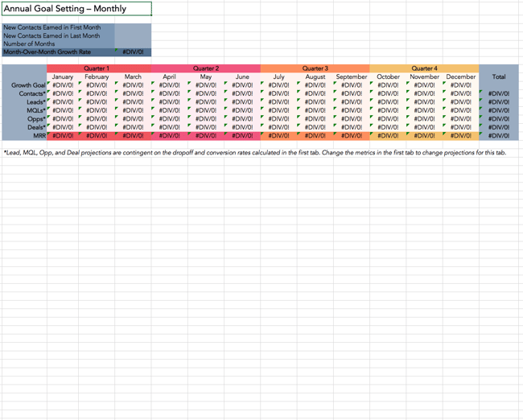
Task: Click the Quarter 2 header
Action: 206,68
